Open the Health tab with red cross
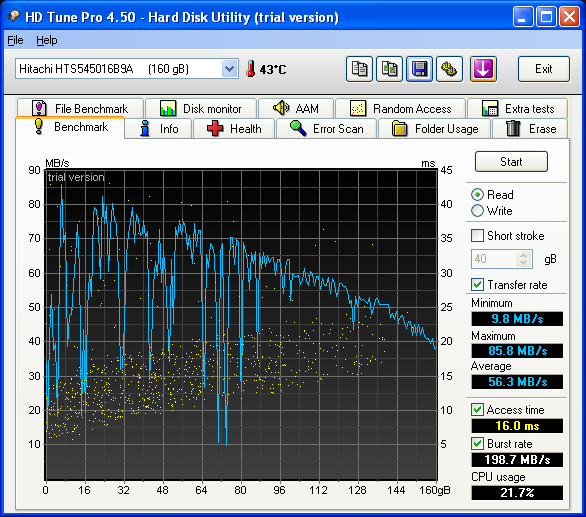 (234, 129)
